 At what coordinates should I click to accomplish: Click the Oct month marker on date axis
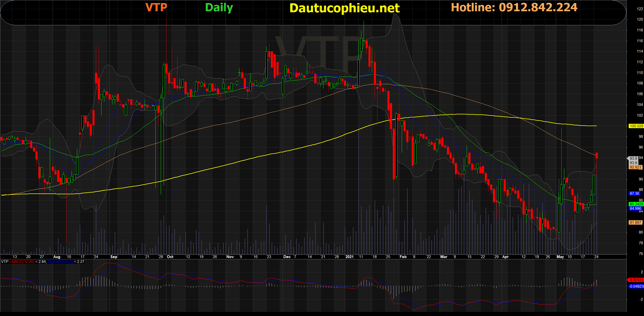click(170, 257)
